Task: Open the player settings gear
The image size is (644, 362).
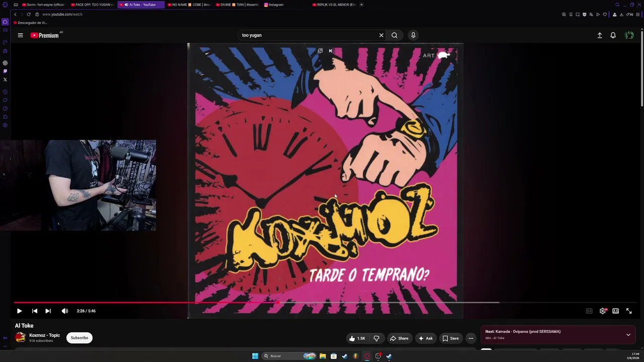Action: pos(603,311)
